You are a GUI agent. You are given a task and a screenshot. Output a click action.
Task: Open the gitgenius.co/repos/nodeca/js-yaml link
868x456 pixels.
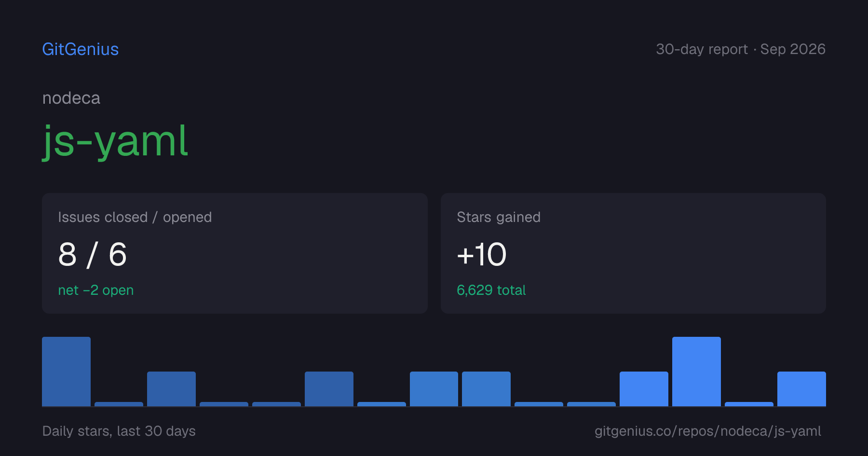[x=707, y=431]
